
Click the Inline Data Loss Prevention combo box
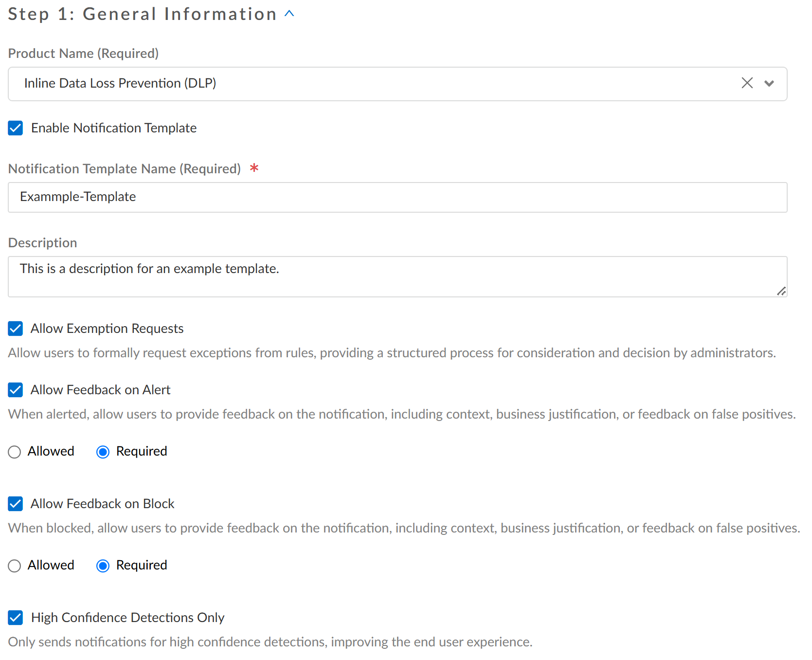point(370,84)
